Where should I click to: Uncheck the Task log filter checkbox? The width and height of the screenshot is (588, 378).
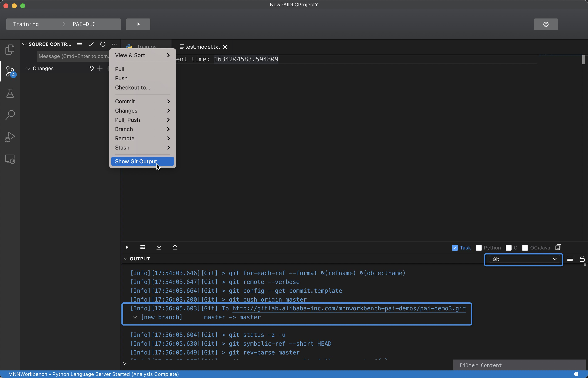pos(455,248)
